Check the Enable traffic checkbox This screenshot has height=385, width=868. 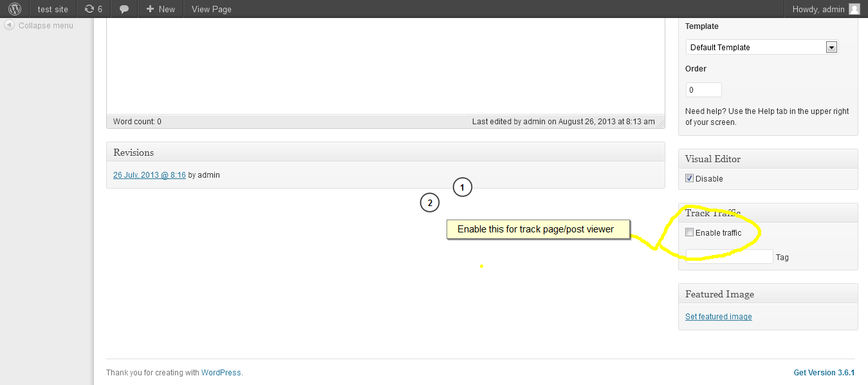point(690,232)
